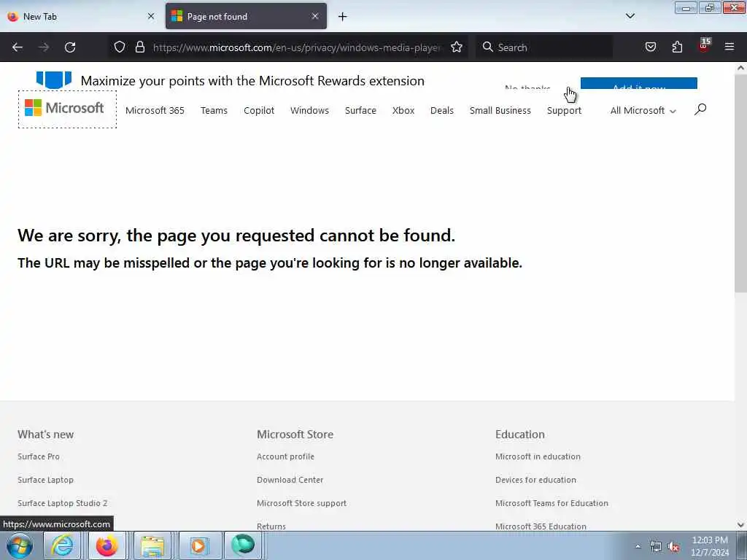
Task: Open the Firefox hamburger application menu
Action: click(729, 47)
